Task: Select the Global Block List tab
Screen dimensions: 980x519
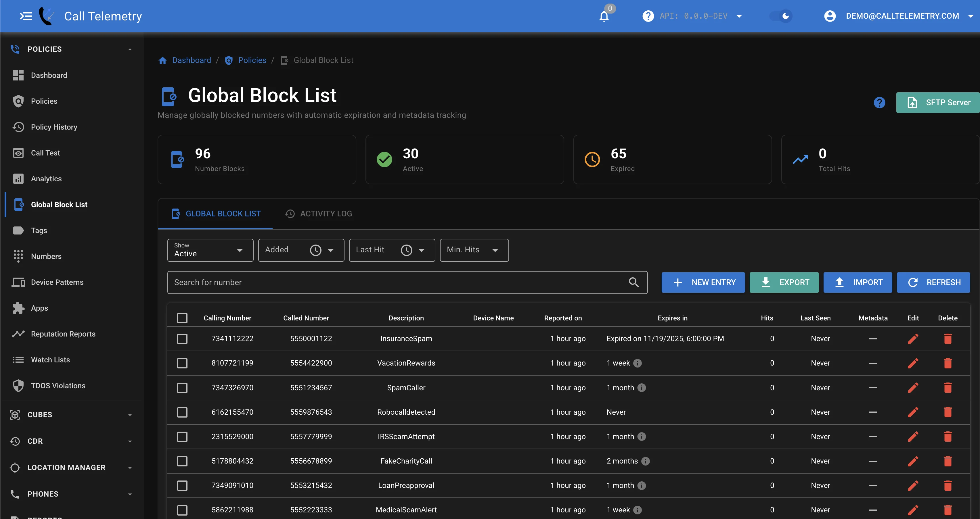Action: click(x=216, y=214)
